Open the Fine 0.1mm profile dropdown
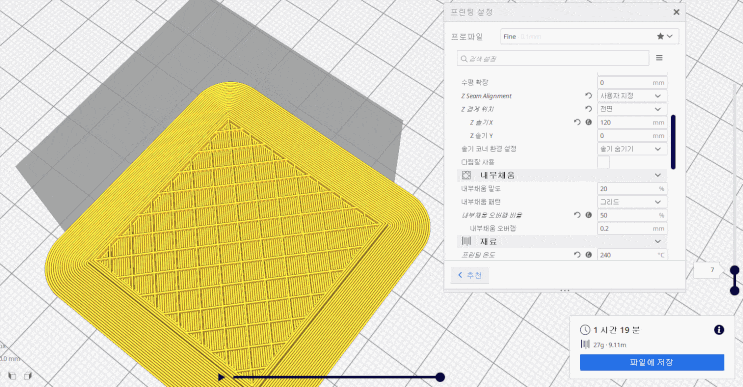Viewport: 743px width, 387px height. tap(589, 36)
